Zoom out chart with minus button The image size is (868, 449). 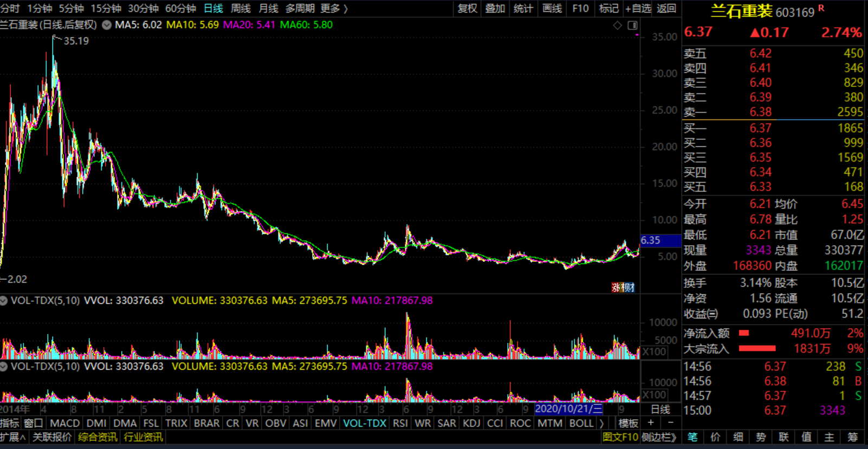click(x=670, y=423)
